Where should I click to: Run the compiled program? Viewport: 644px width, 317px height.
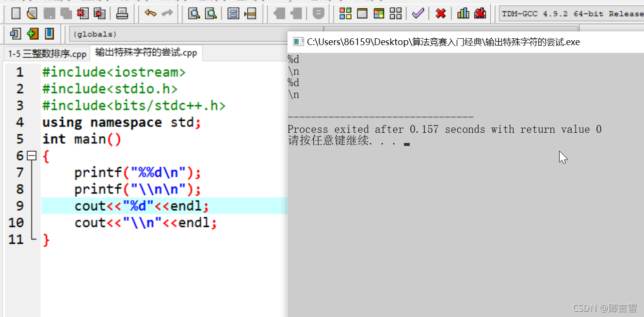coord(362,14)
